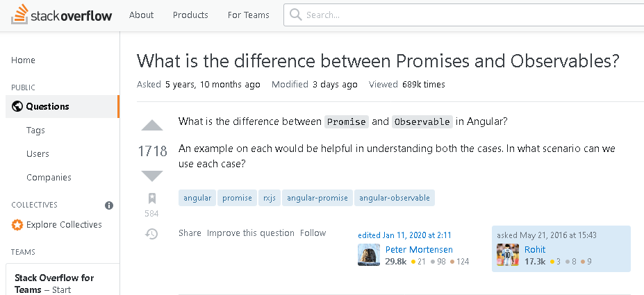The width and height of the screenshot is (644, 295).
Task: Click the globe icon beside Questions
Action: pyautogui.click(x=17, y=107)
